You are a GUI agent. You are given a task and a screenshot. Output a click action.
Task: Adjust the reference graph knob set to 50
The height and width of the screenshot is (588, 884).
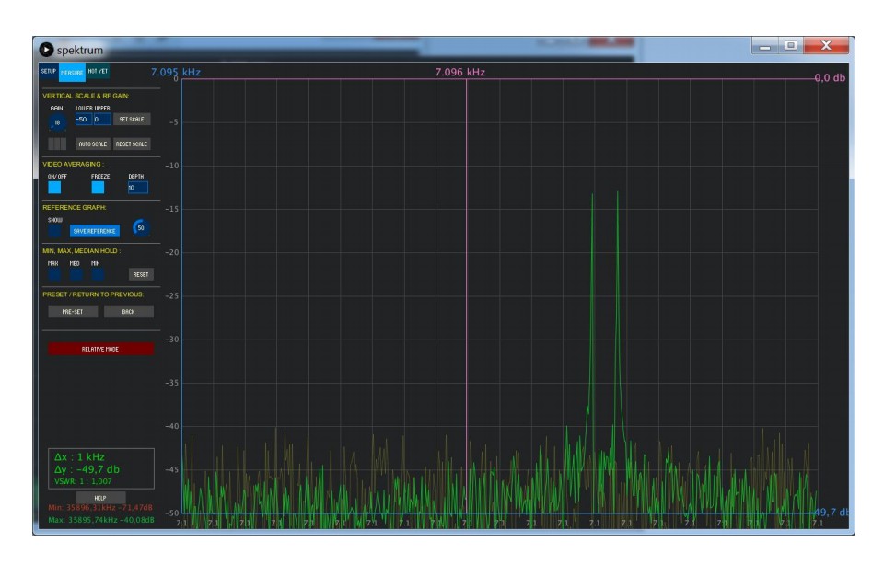[x=140, y=227]
